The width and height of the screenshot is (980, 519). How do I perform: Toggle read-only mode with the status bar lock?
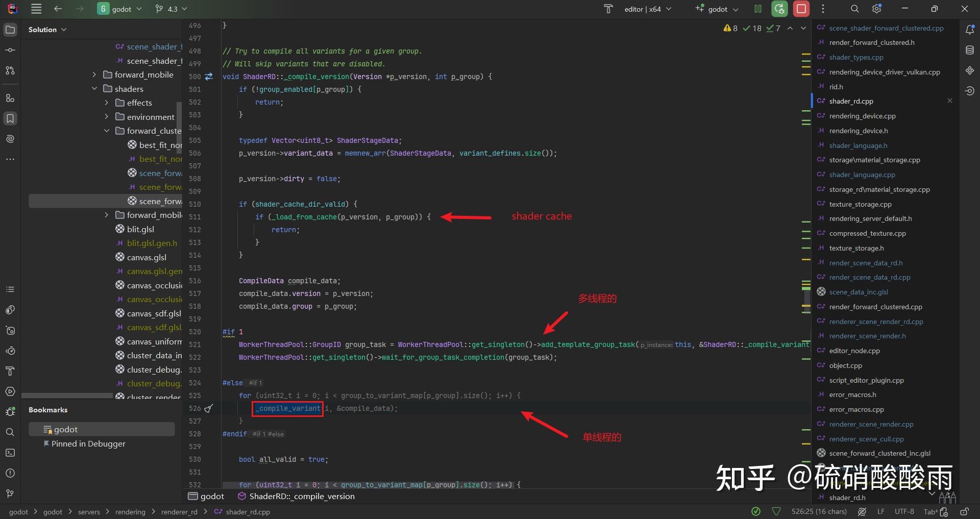point(965,512)
